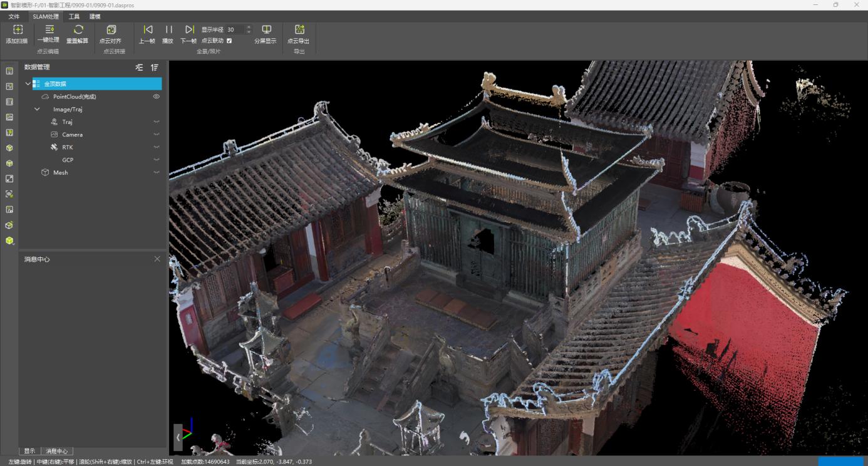Click the collapse-all icon in 数据管理 header
This screenshot has width=868, height=466.
[139, 67]
